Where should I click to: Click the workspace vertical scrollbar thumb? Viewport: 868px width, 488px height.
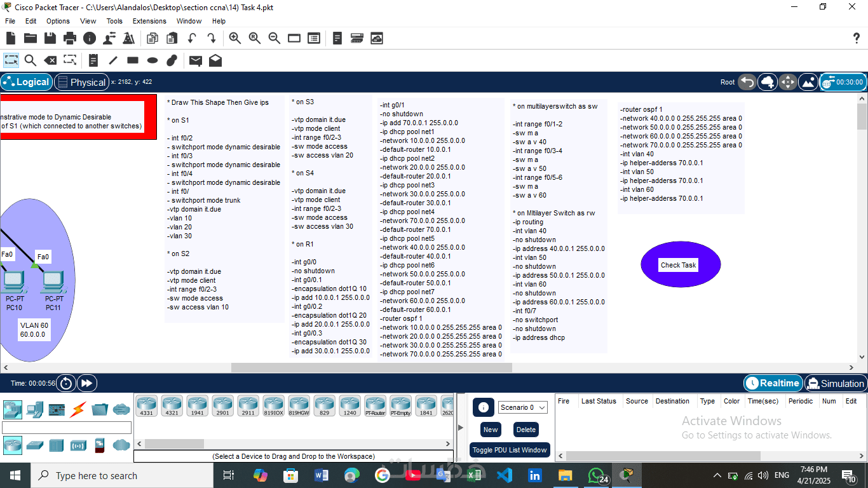click(x=862, y=116)
